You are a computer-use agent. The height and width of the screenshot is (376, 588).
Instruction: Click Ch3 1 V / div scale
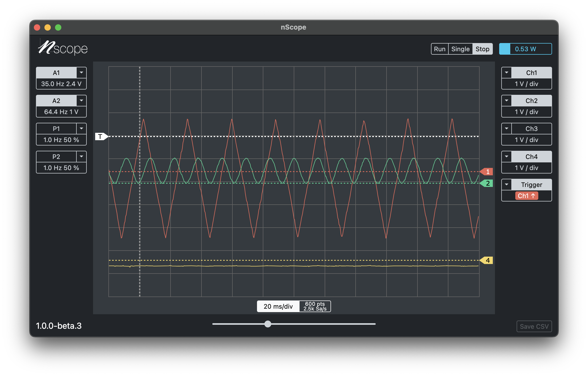[x=526, y=140]
